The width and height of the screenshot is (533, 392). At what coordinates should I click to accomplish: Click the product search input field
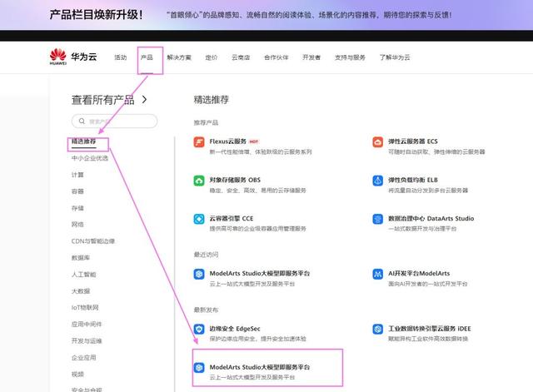115,122
